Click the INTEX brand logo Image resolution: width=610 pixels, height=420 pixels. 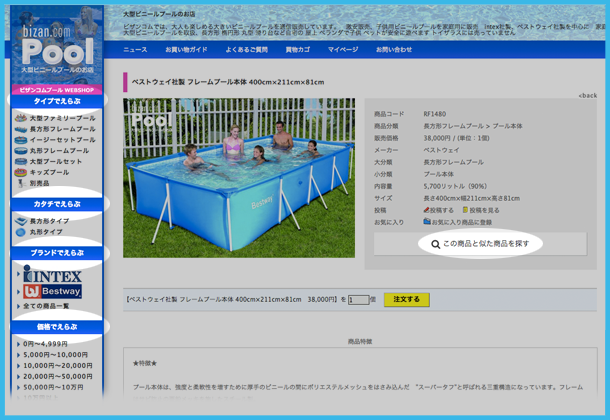click(52, 274)
